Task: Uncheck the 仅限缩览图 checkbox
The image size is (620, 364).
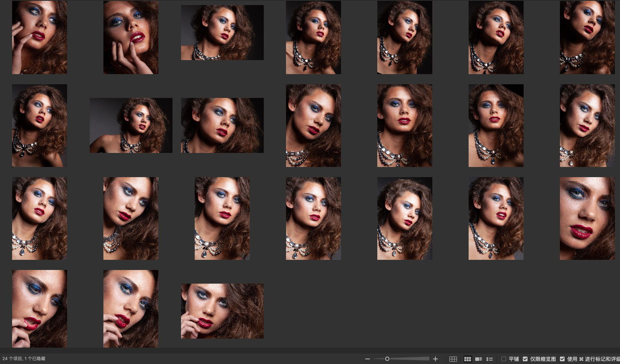Action: 525,359
